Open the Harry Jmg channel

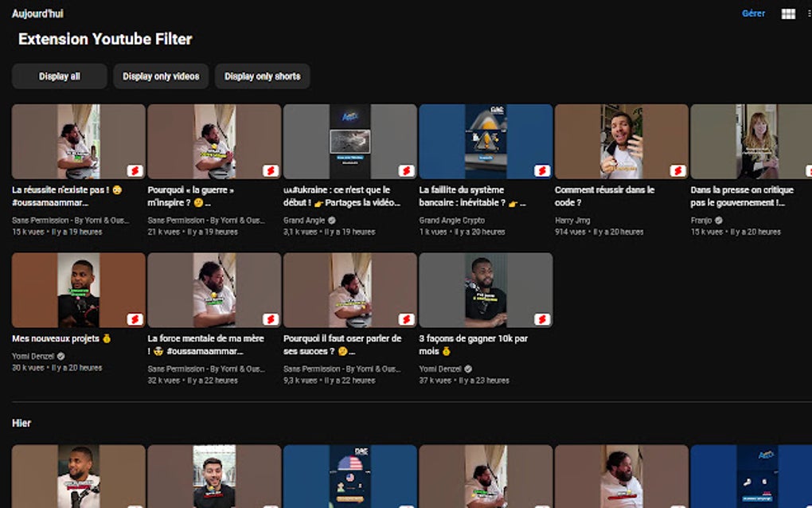[572, 220]
